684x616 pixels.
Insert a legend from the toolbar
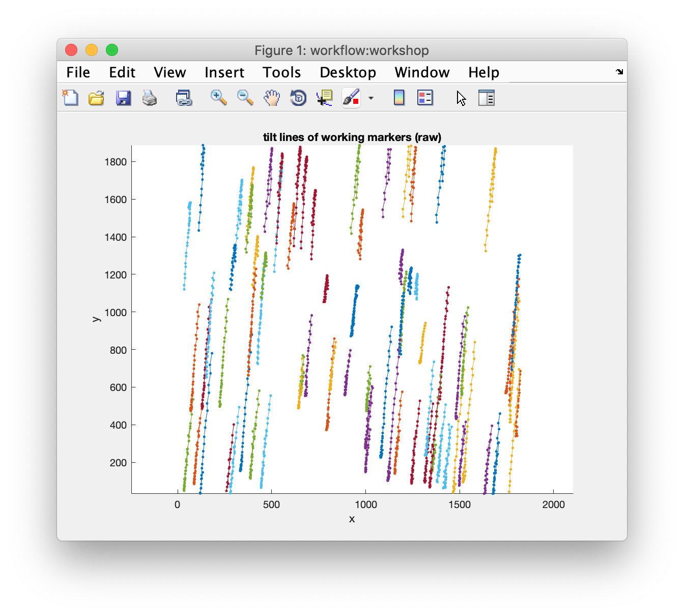coord(425,97)
